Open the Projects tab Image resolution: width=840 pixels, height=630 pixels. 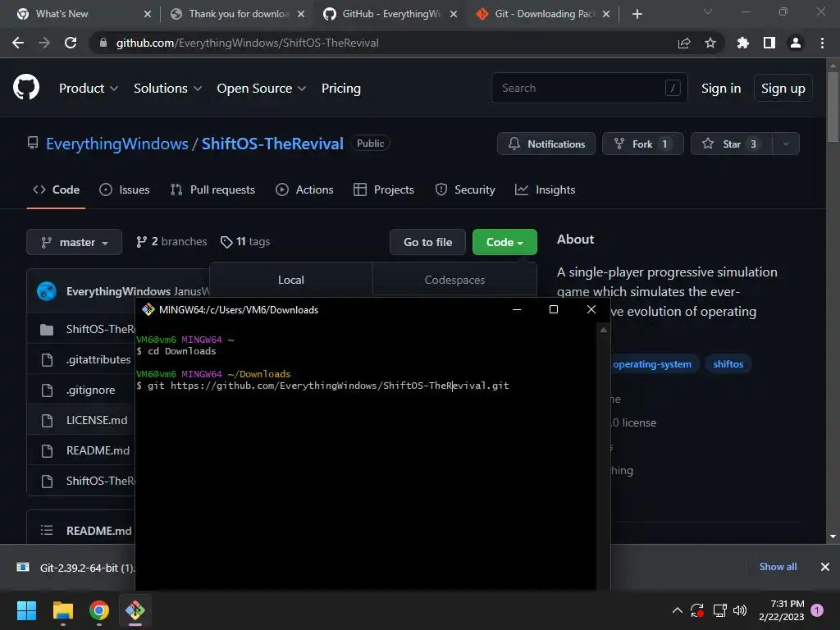pos(384,189)
